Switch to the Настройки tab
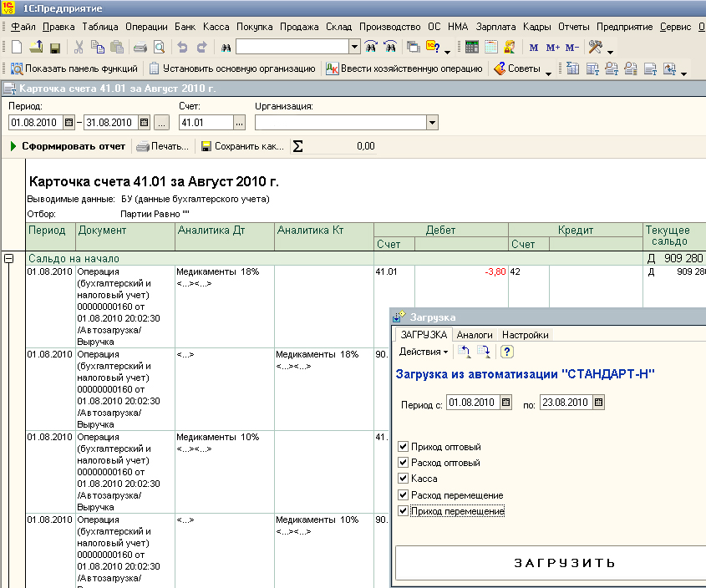706x588 pixels. [x=525, y=335]
